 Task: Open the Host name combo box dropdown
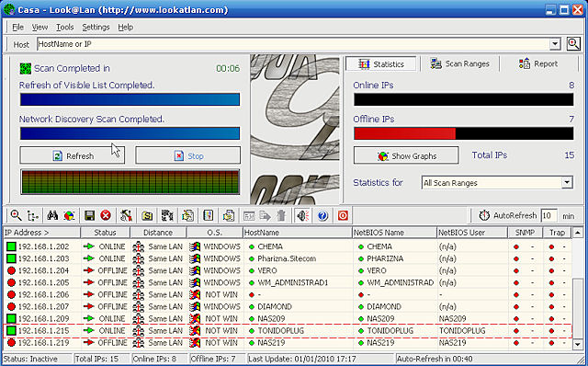555,44
